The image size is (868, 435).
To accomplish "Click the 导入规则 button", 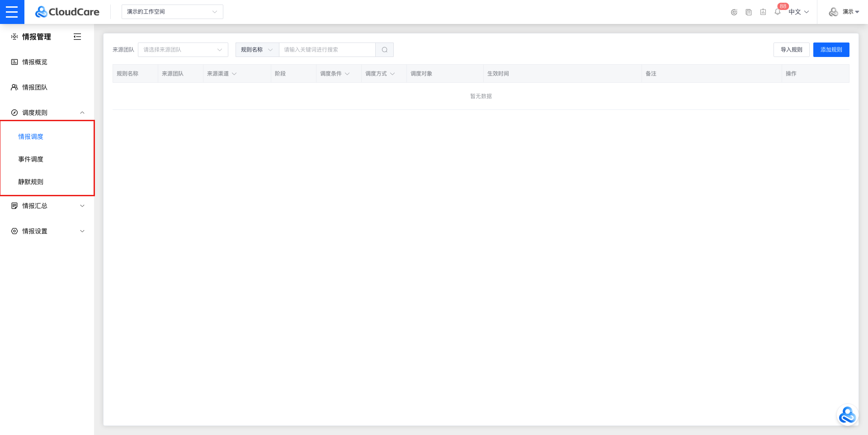I will click(x=791, y=50).
